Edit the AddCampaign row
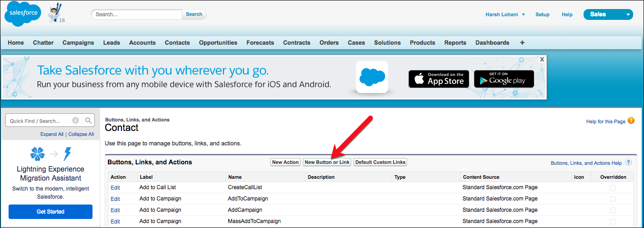The width and height of the screenshot is (644, 228). tap(115, 210)
